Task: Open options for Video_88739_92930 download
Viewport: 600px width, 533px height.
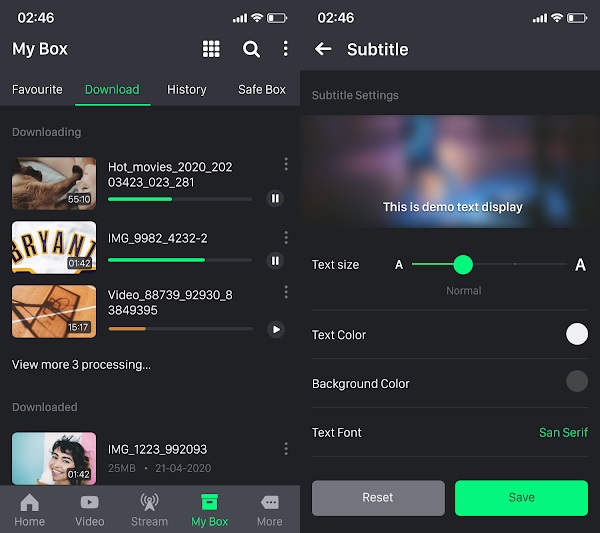Action: pyautogui.click(x=286, y=292)
